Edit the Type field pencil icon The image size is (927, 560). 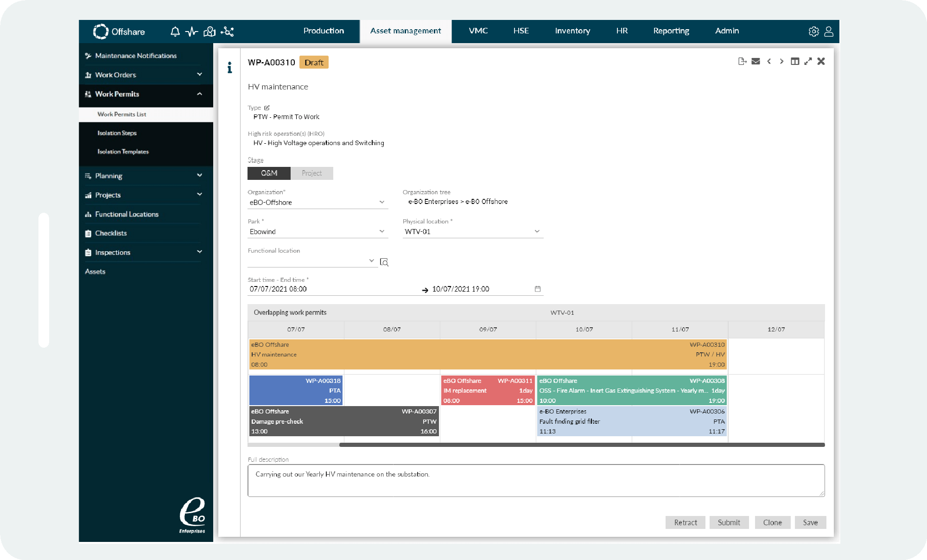click(267, 108)
